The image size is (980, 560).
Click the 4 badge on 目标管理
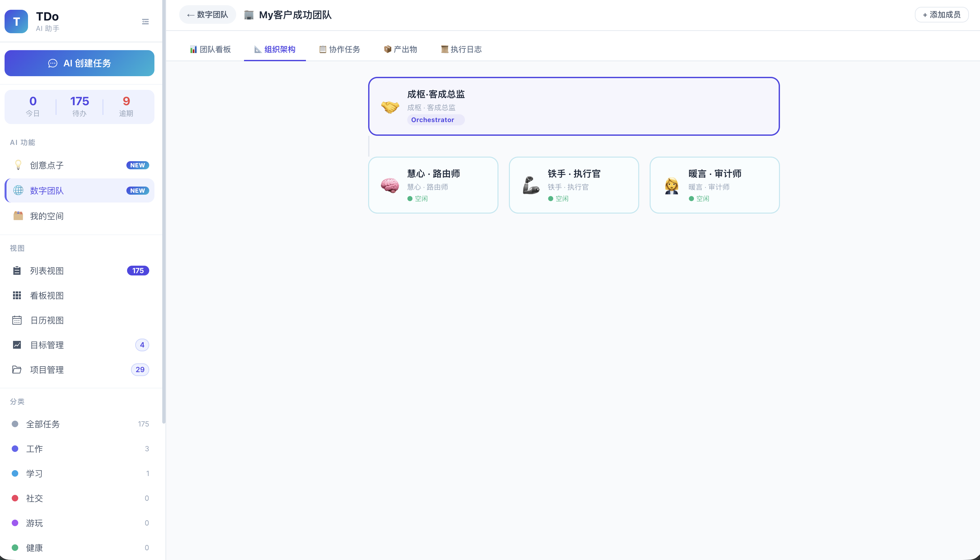click(142, 345)
